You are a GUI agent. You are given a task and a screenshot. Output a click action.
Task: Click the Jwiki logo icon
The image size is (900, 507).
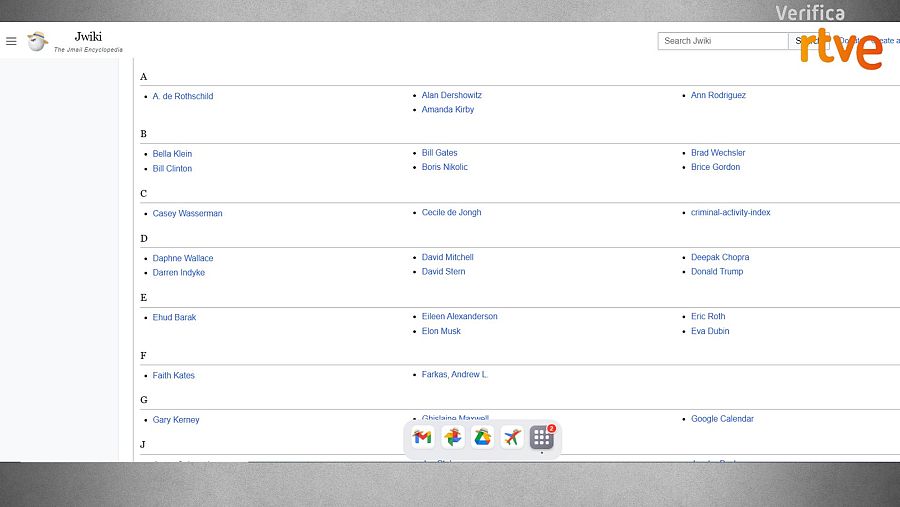pyautogui.click(x=37, y=41)
